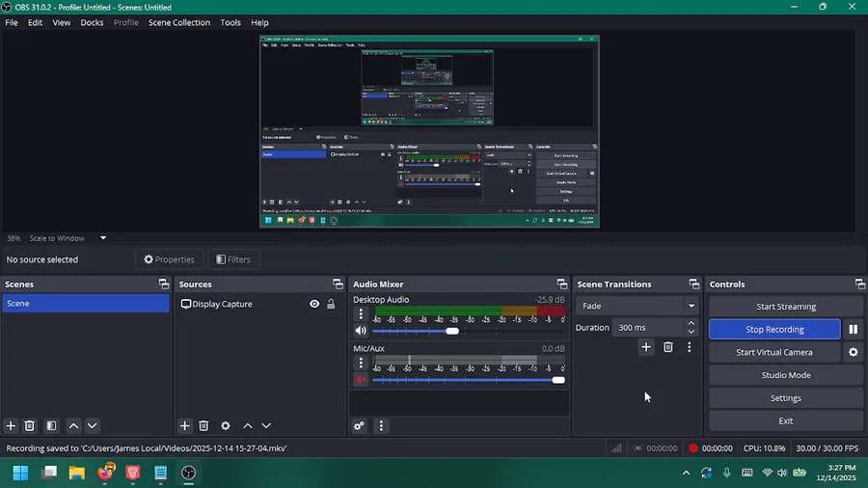Open scene filters icon in Scenes panel
868x488 pixels.
(x=51, y=425)
